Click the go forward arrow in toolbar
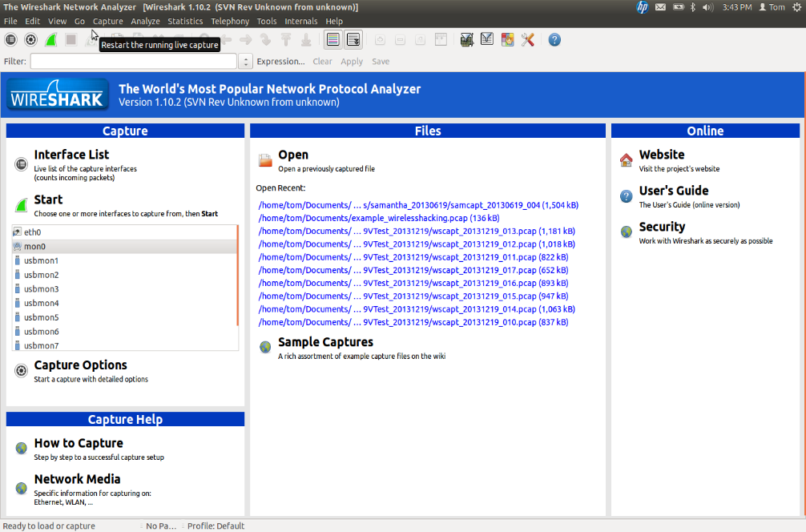This screenshot has height=532, width=806. (x=246, y=39)
